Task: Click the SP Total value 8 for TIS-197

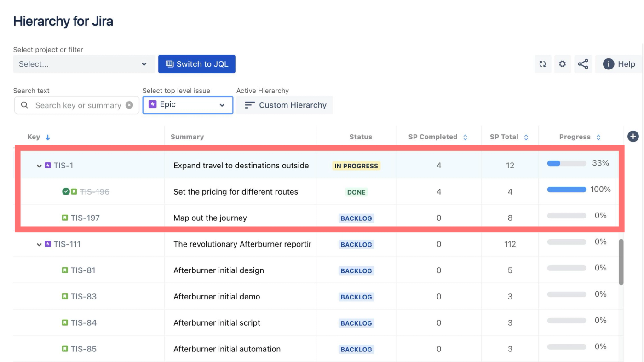Action: (510, 218)
